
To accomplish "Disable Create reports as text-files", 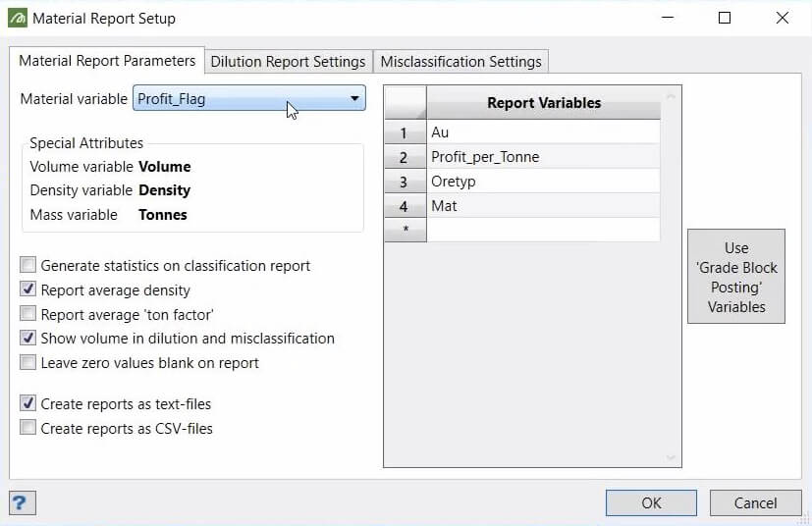I will coord(27,402).
